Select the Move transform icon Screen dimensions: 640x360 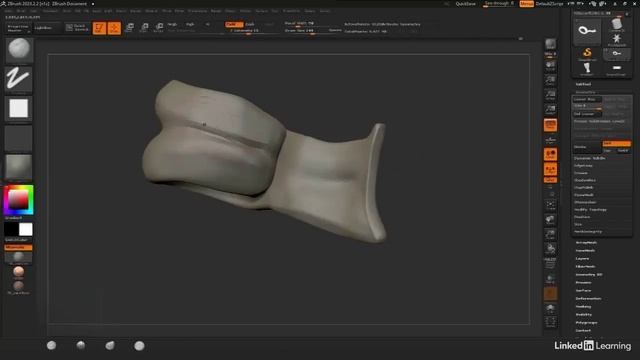(x=129, y=28)
